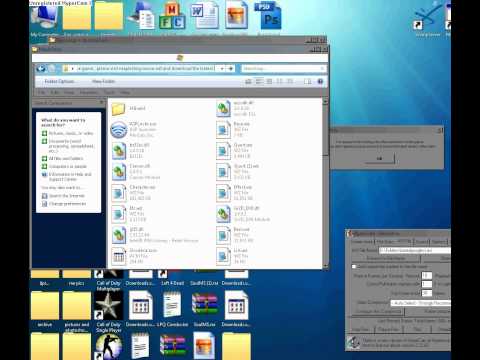
Task: Click the Record frame rate field in HyperCam
Action: tap(427, 276)
